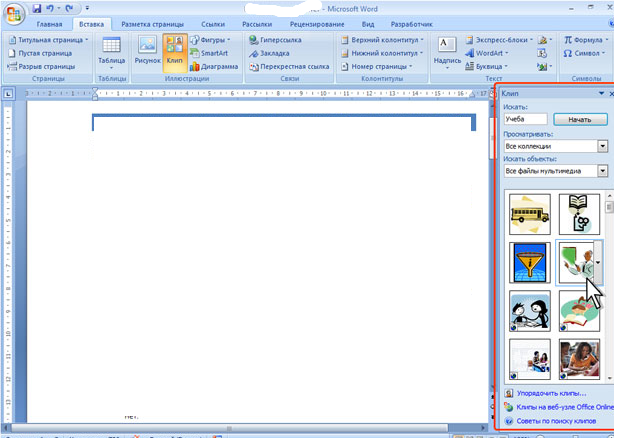Insert signature line icon in Текст group
Image resolution: width=617 pixels, height=439 pixels.
[x=544, y=40]
